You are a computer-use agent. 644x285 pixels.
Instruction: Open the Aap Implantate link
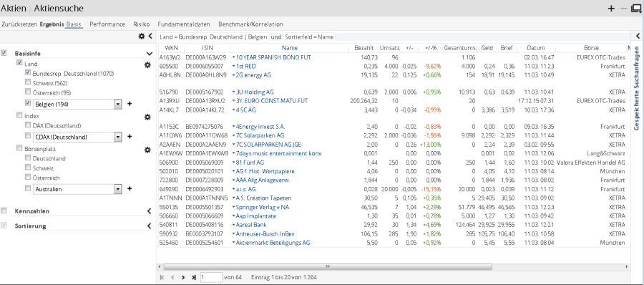[x=256, y=216]
